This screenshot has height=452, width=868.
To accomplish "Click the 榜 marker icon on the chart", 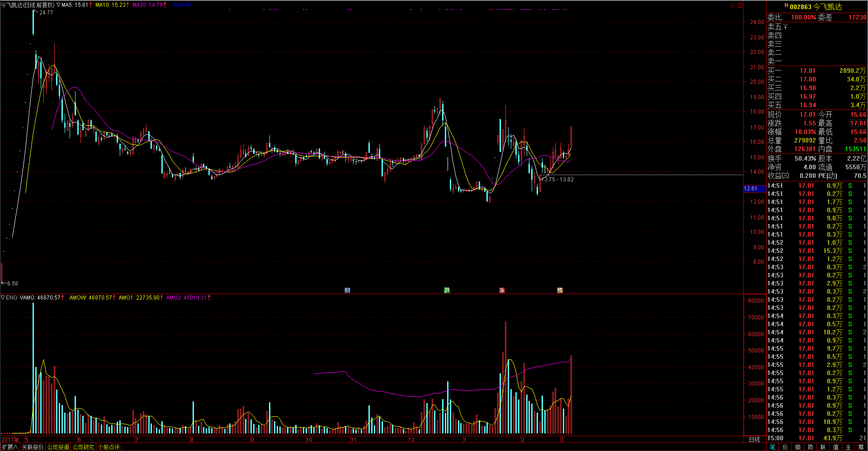I will (x=560, y=290).
